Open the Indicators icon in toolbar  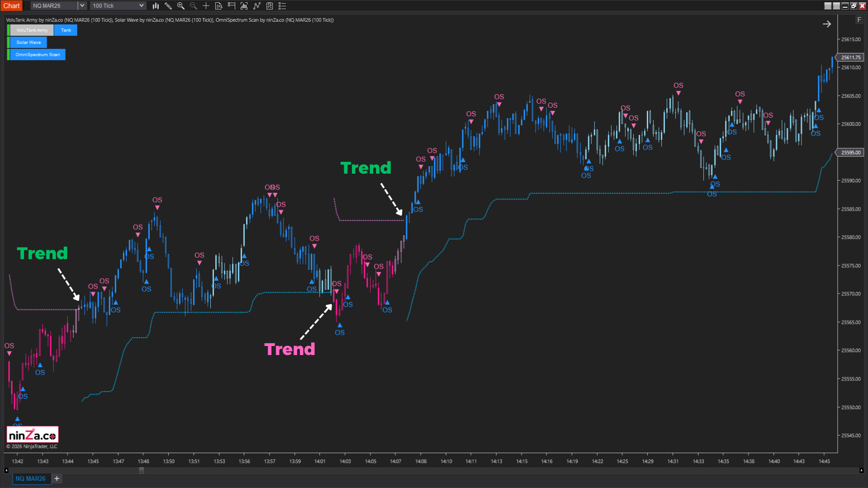pos(244,6)
